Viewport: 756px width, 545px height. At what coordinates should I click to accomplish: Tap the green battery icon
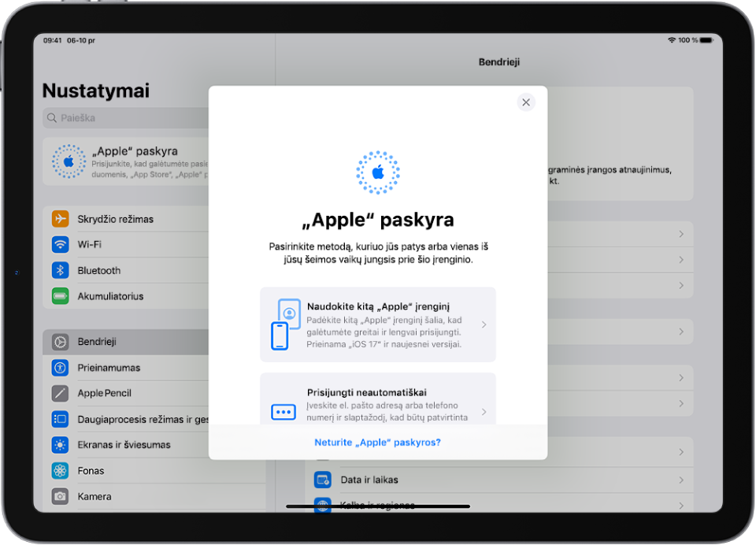point(61,295)
